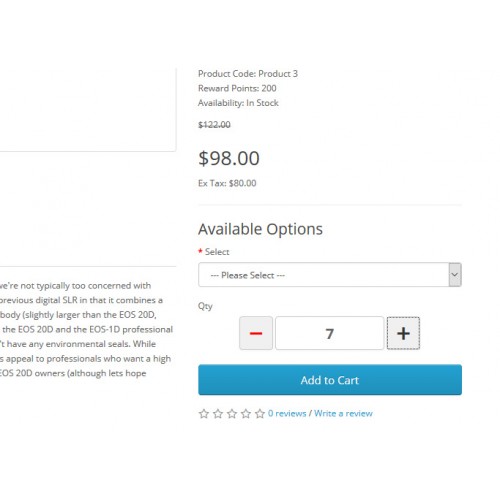Select the fifth rating star
This screenshot has height=500, width=500.
[260, 414]
